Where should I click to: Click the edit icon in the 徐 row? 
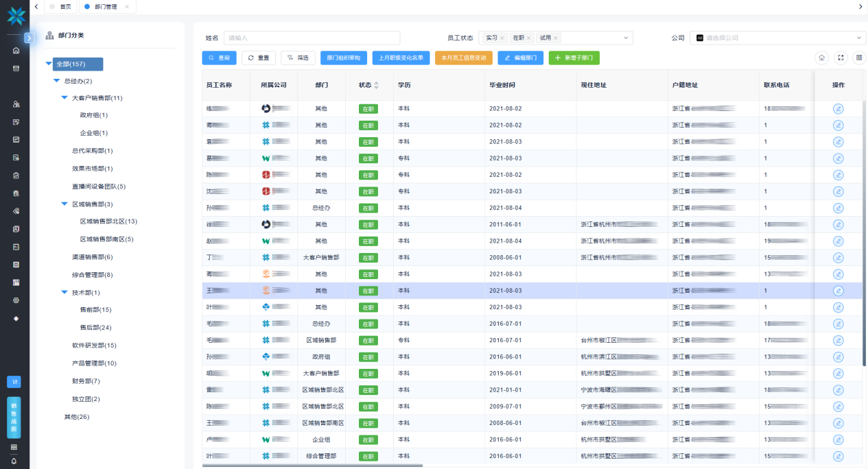(838, 224)
